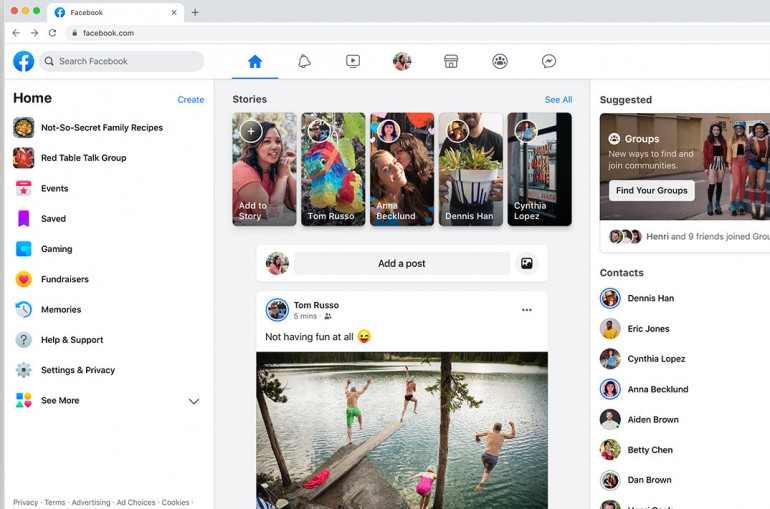
Task: Open the three-dot menu on Tom Russo's post
Action: point(527,310)
